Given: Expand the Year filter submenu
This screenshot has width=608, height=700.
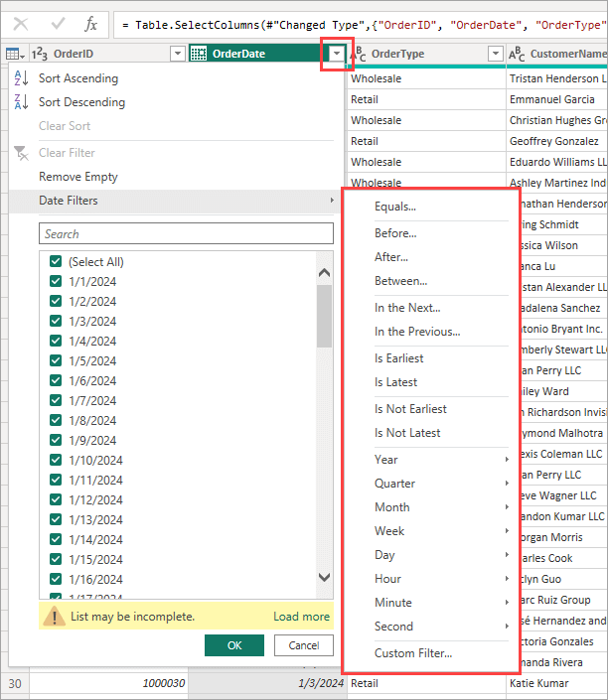Looking at the screenshot, I should [441, 460].
